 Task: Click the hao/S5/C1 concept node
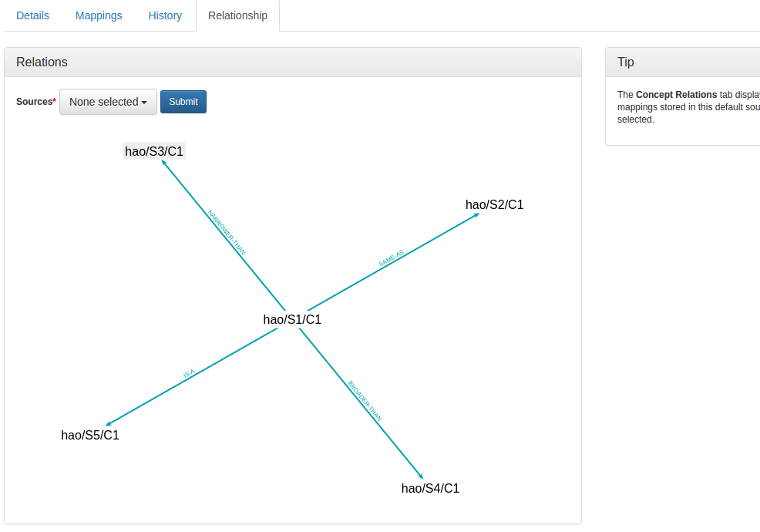pos(90,435)
